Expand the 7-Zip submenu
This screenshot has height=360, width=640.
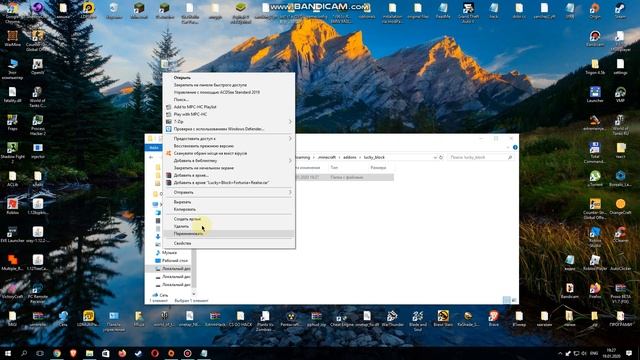click(x=229, y=122)
